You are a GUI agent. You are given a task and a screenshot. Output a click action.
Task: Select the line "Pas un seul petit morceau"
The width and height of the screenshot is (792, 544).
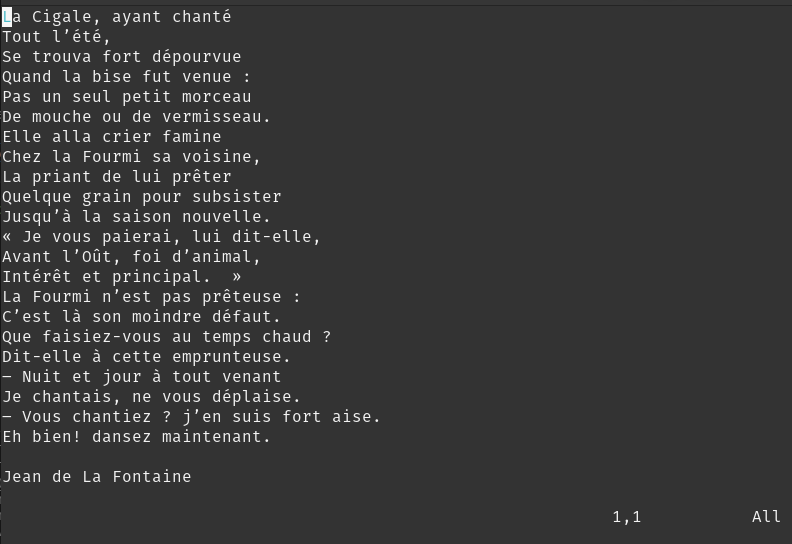pyautogui.click(x=126, y=97)
